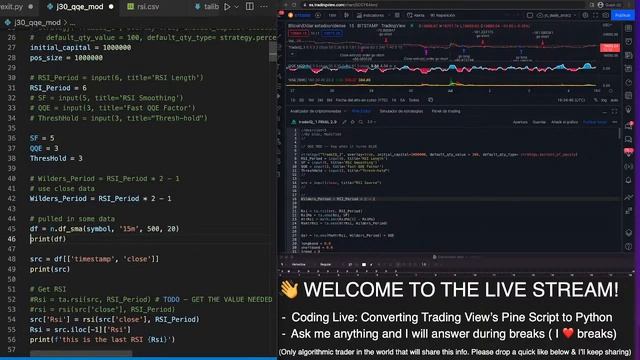
Task: Select the 'Todos' chart date range
Action: click(414, 100)
